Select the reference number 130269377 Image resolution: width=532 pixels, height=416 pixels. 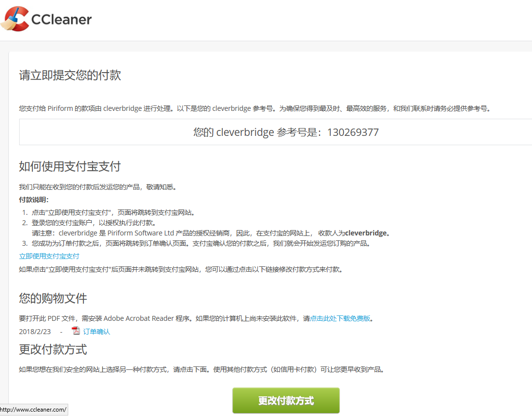[x=353, y=132]
